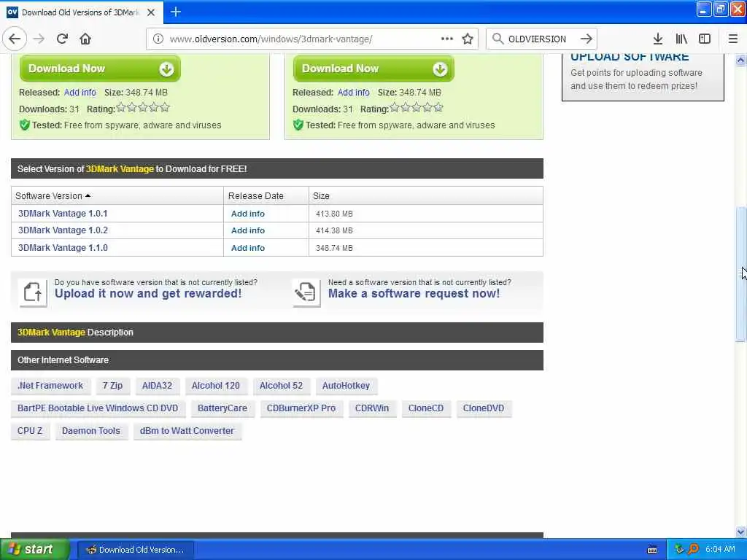
Task: Open 3DMark Vantage 1.0.2 link
Action: [63, 230]
